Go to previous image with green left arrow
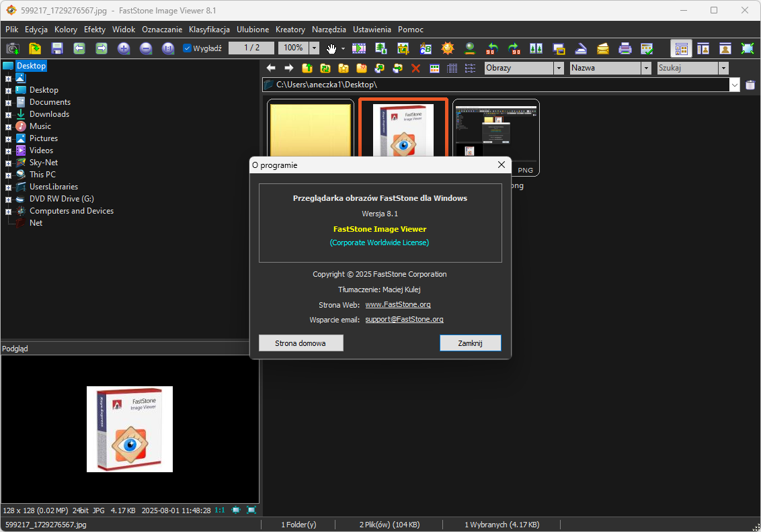The height and width of the screenshot is (532, 761). pyautogui.click(x=79, y=48)
